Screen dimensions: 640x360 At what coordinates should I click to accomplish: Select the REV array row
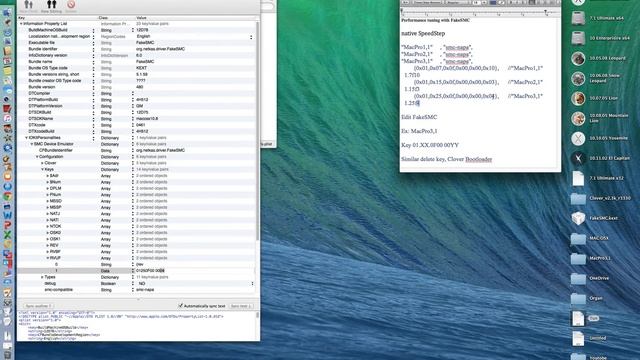(136, 245)
